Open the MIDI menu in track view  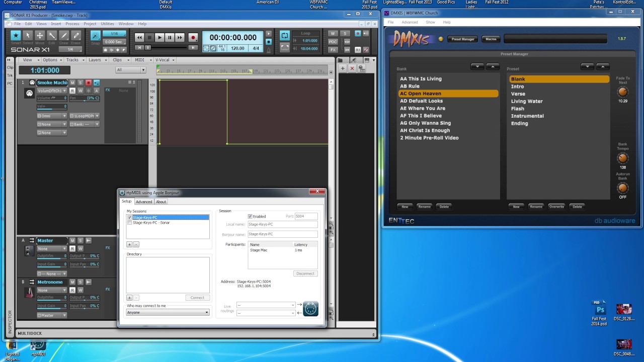click(141, 60)
